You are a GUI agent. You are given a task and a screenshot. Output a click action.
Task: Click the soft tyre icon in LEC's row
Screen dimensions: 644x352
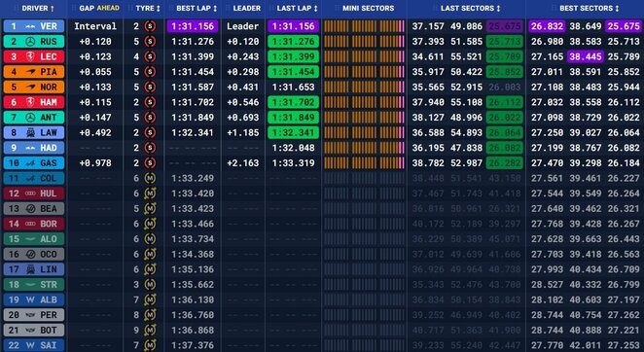point(150,56)
